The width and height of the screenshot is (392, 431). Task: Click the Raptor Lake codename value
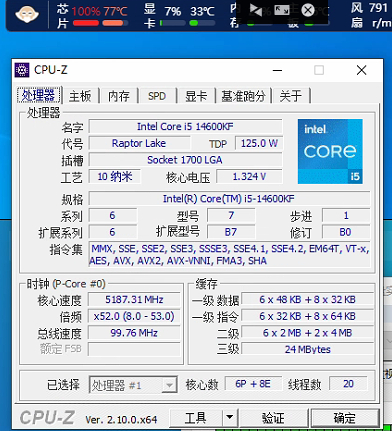pos(139,143)
